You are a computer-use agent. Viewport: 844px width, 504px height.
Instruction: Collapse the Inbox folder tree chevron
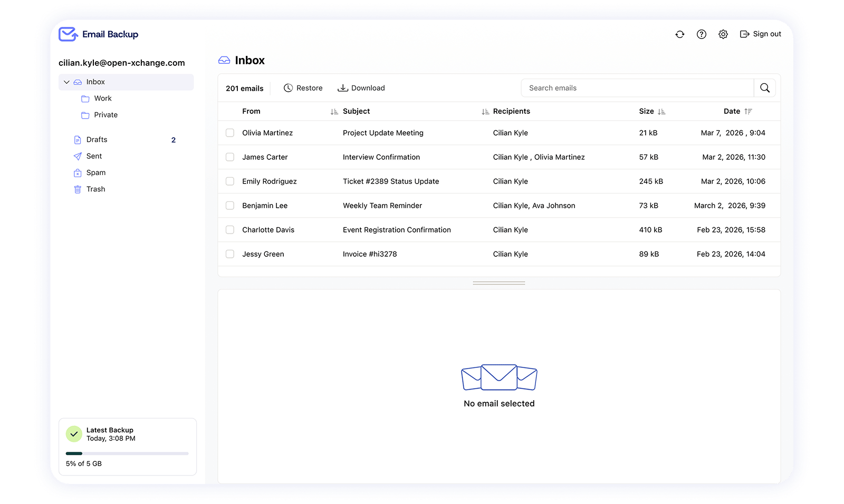point(66,82)
